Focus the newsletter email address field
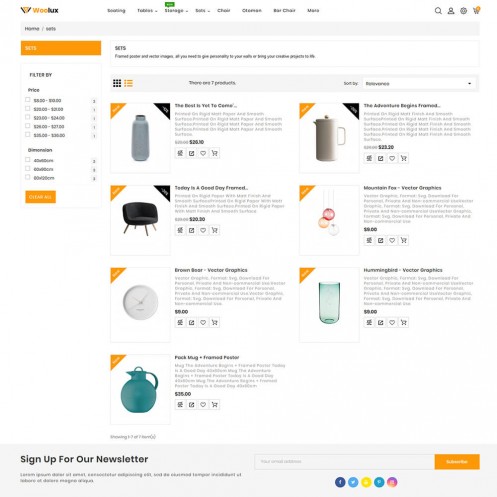The height and width of the screenshot is (497, 497). [x=344, y=462]
